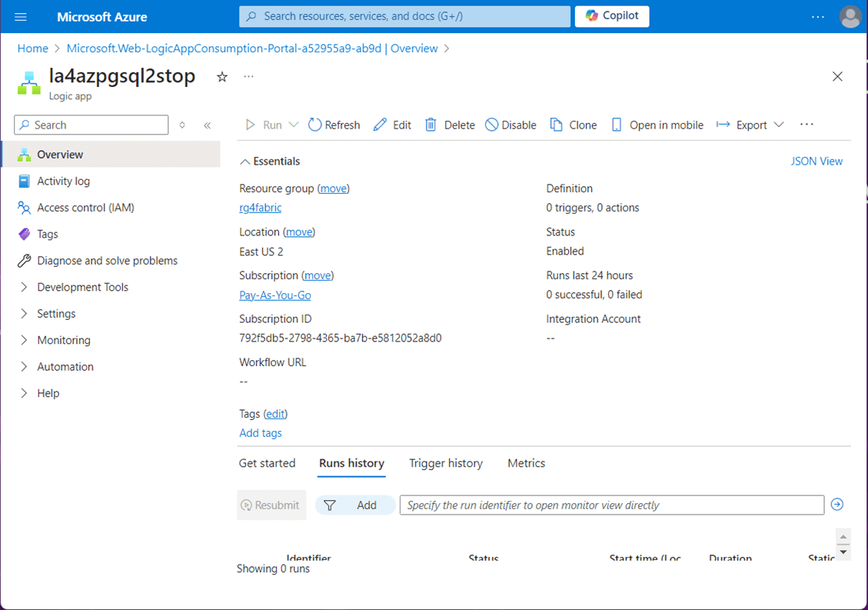Image resolution: width=868 pixels, height=610 pixels.
Task: Open more options next to the logic app title
Action: tap(248, 76)
